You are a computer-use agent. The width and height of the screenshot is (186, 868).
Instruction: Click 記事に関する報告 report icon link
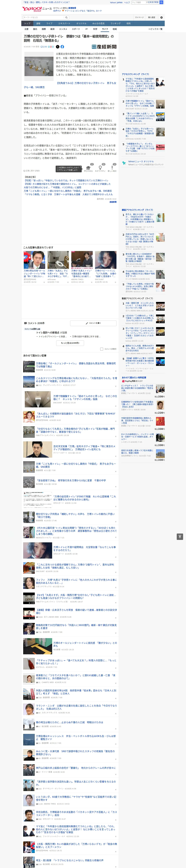[x=31, y=171]
